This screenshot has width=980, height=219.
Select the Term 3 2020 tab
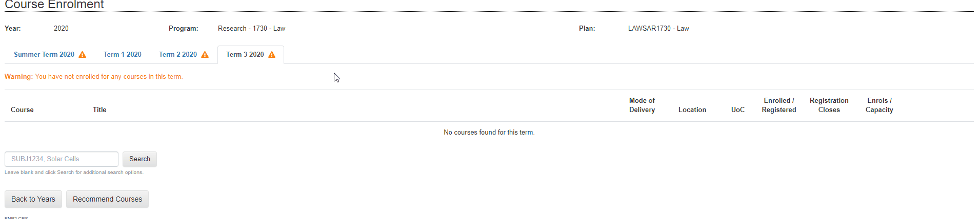click(251, 55)
